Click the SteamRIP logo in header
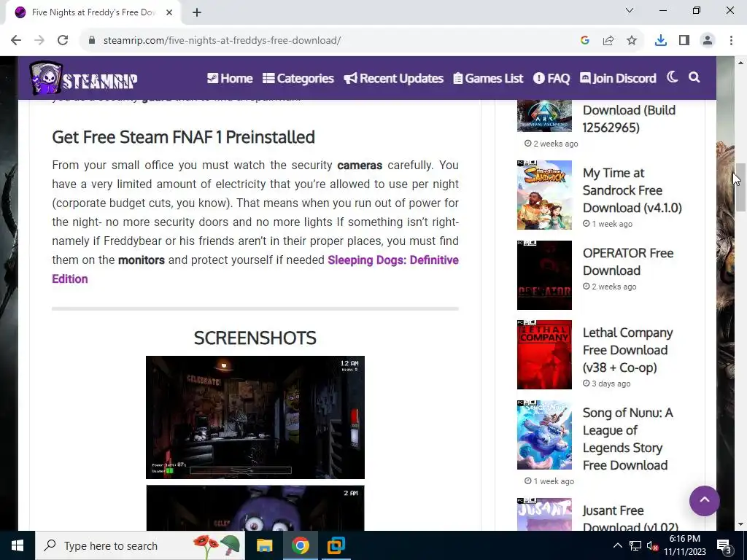 83,78
